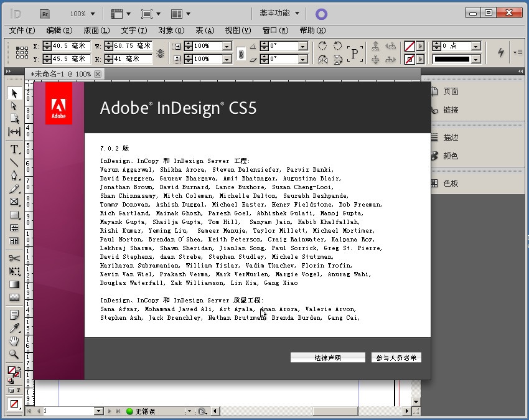Open the page number dropdown in status bar
The height and width of the screenshot is (420, 529).
(98, 411)
